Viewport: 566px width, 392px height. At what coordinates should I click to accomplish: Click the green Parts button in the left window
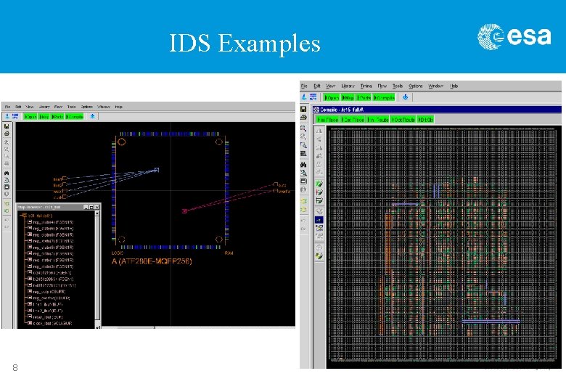coord(58,117)
